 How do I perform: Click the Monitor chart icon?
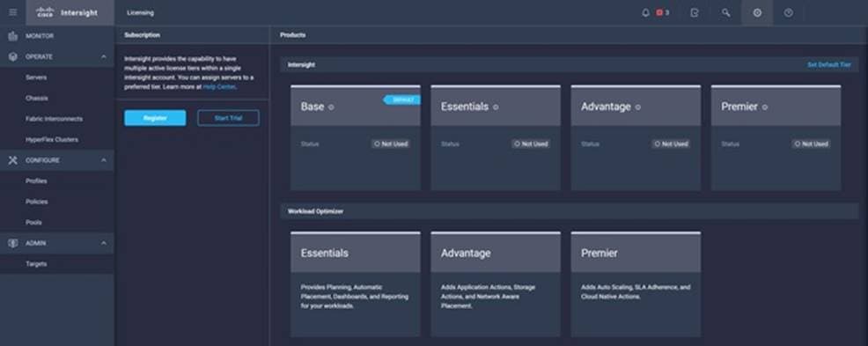click(x=12, y=36)
